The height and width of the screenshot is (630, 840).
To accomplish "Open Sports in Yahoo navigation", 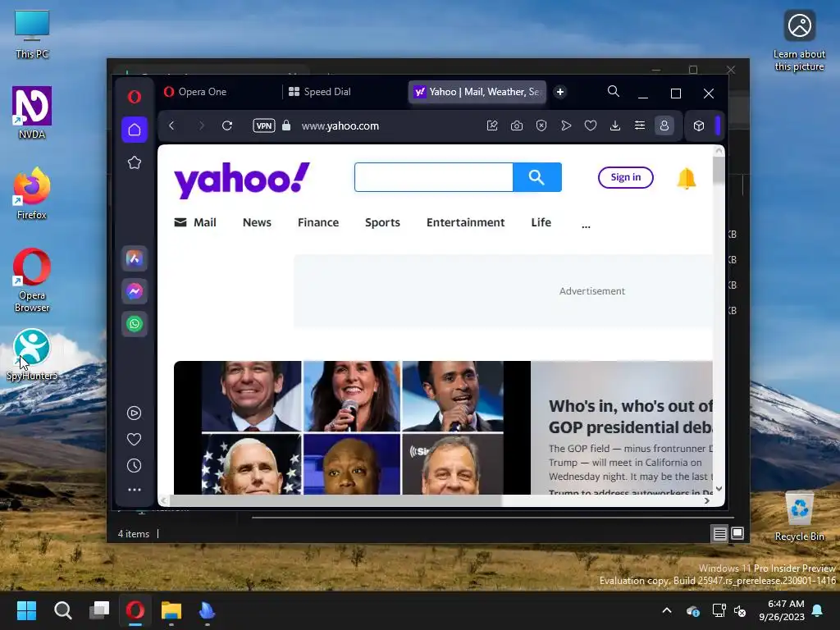I will [382, 222].
